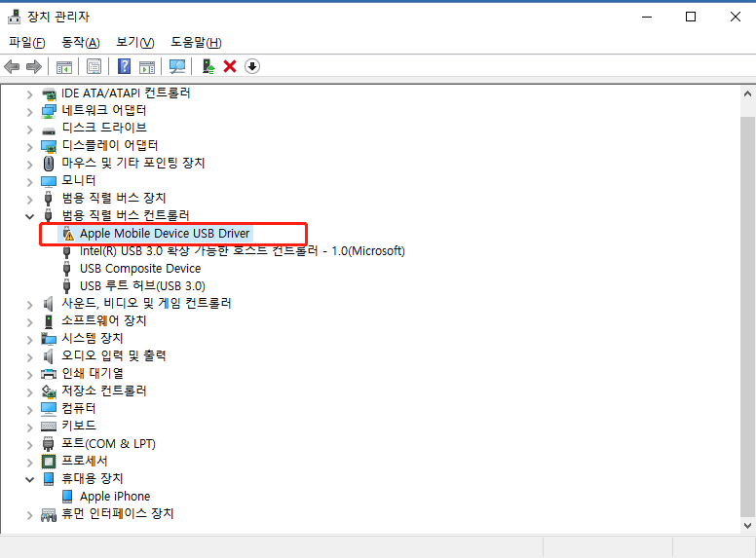The image size is (756, 558).
Task: Click the scrollbar down arrow
Action: (747, 526)
